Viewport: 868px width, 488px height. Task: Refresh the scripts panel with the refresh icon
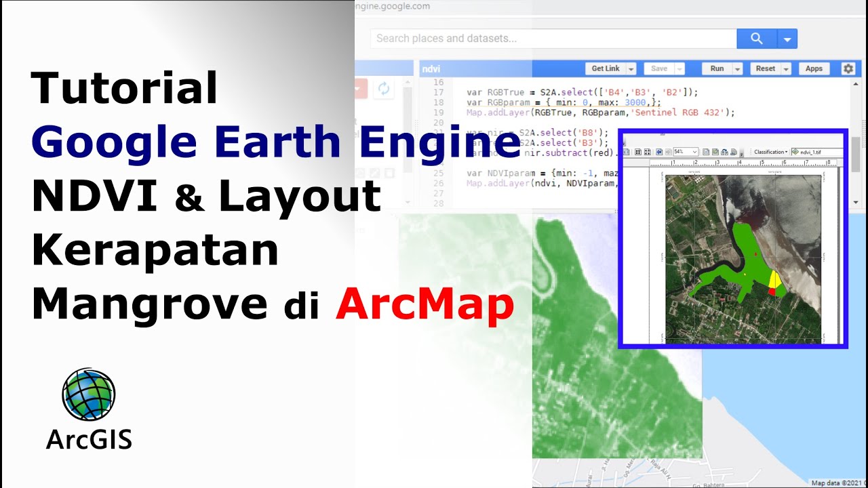tap(384, 89)
